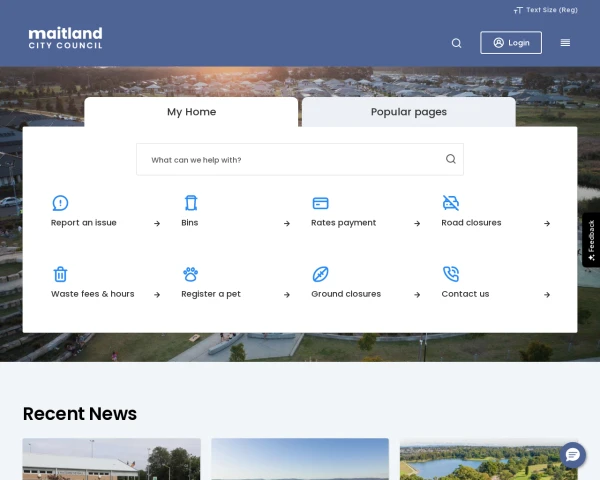600x480 pixels.
Task: Click the Rates payment card icon
Action: tap(320, 203)
